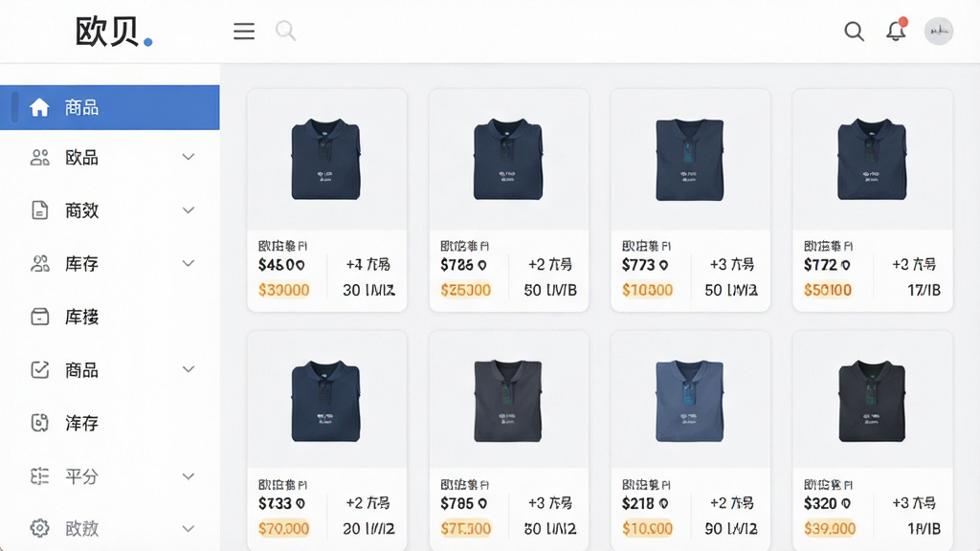Click the orange $30000 price tag

(283, 290)
